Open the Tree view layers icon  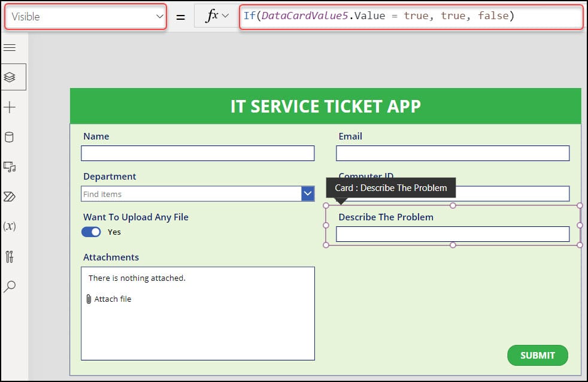coord(10,77)
